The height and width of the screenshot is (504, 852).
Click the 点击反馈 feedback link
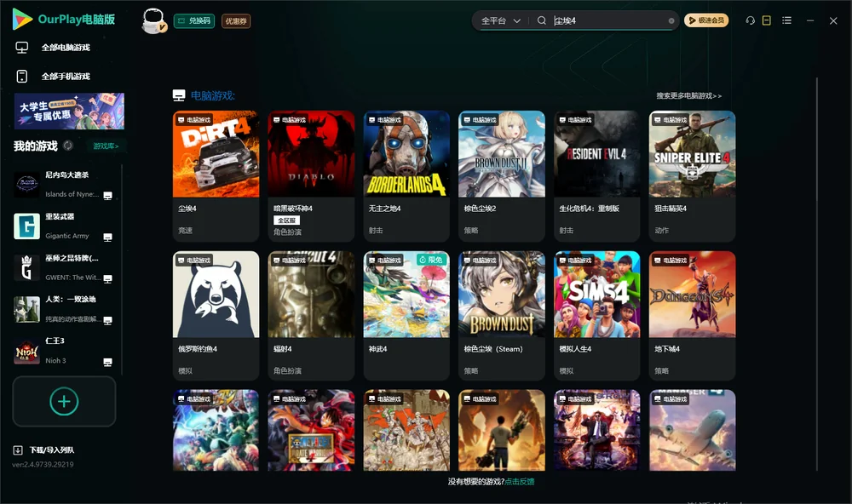(520, 481)
